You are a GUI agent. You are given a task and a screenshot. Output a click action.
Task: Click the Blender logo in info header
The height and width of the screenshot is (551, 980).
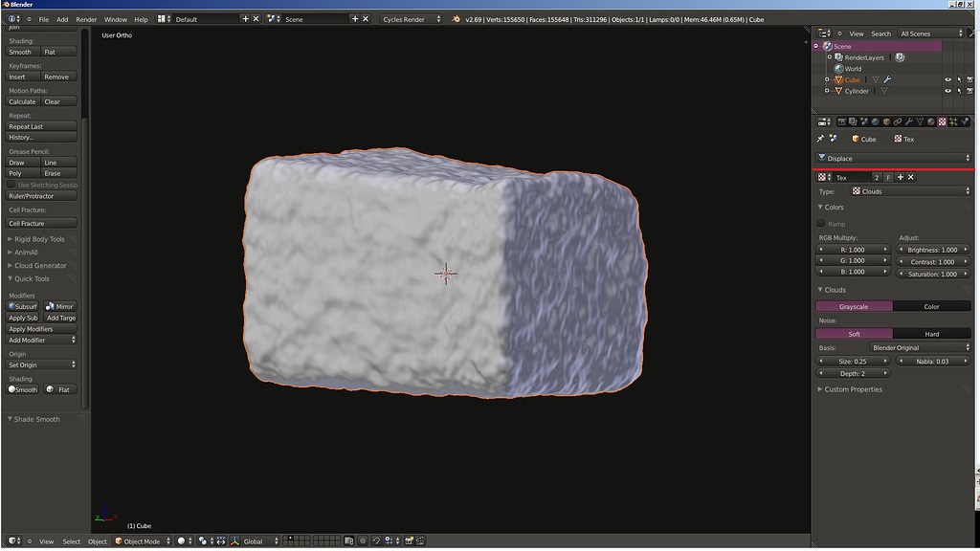click(x=456, y=19)
